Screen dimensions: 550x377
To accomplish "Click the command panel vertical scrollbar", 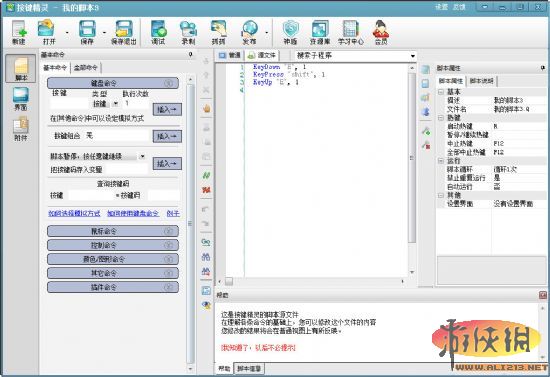I will pyautogui.click(x=190, y=224).
